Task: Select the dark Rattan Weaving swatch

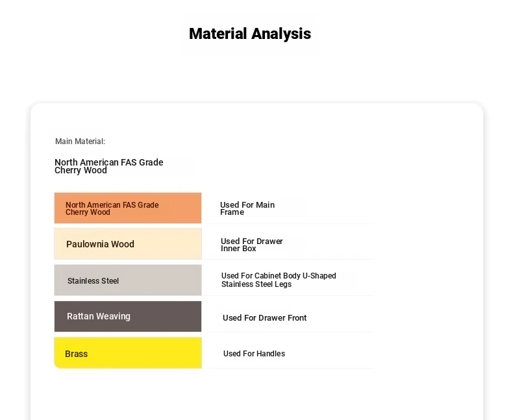Action: pos(128,316)
